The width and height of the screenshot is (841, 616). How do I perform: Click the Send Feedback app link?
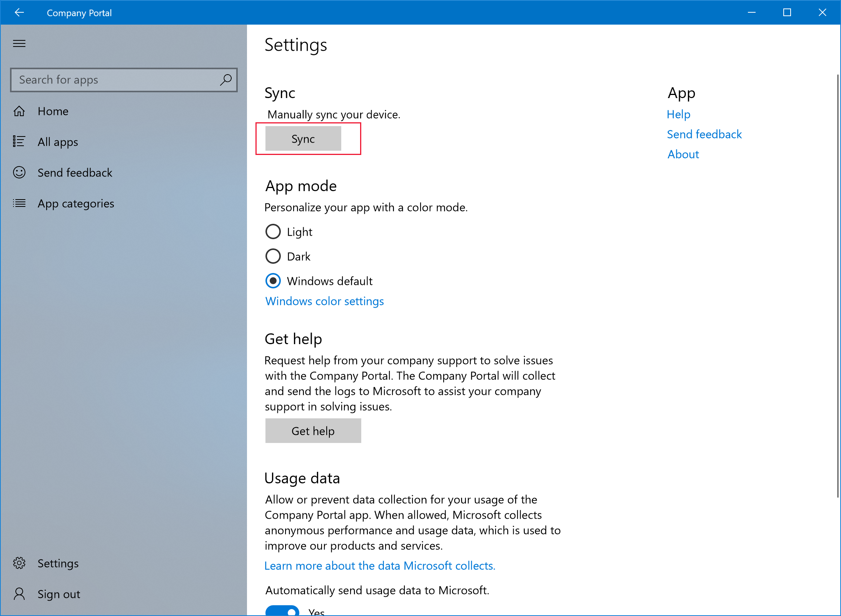coord(704,135)
